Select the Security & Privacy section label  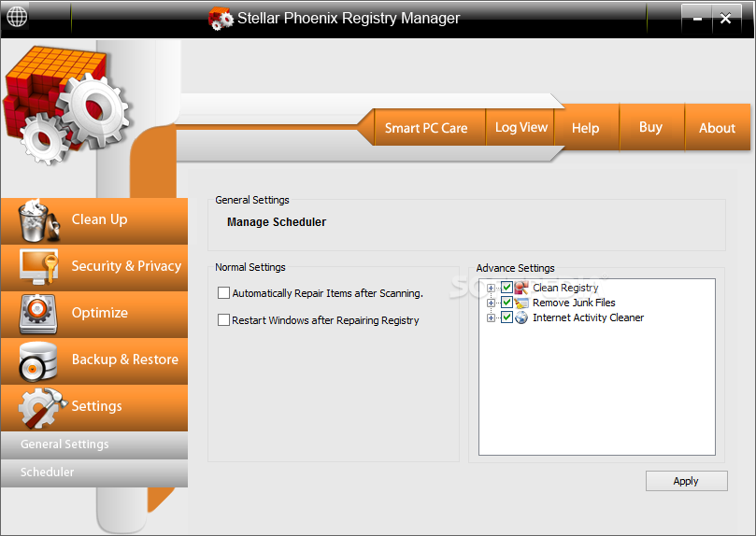tap(126, 266)
